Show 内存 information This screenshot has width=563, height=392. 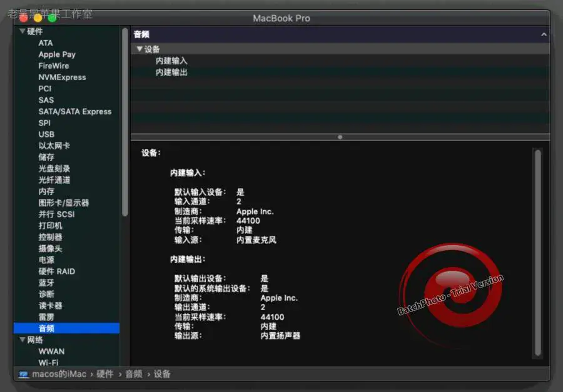point(46,191)
